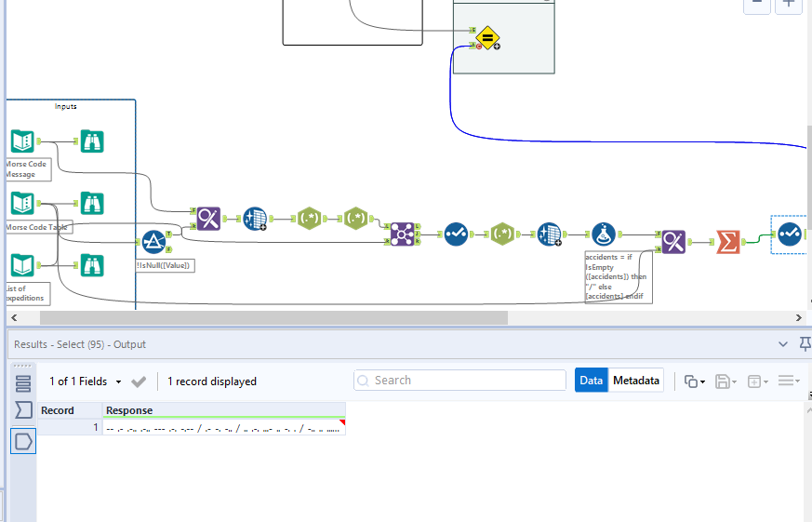Collapse the Results window with the chevron
This screenshot has width=812, height=522.
point(783,344)
